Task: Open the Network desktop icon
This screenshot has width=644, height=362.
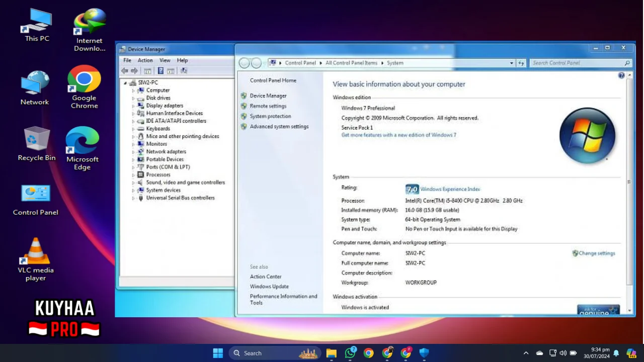Action: pyautogui.click(x=35, y=88)
